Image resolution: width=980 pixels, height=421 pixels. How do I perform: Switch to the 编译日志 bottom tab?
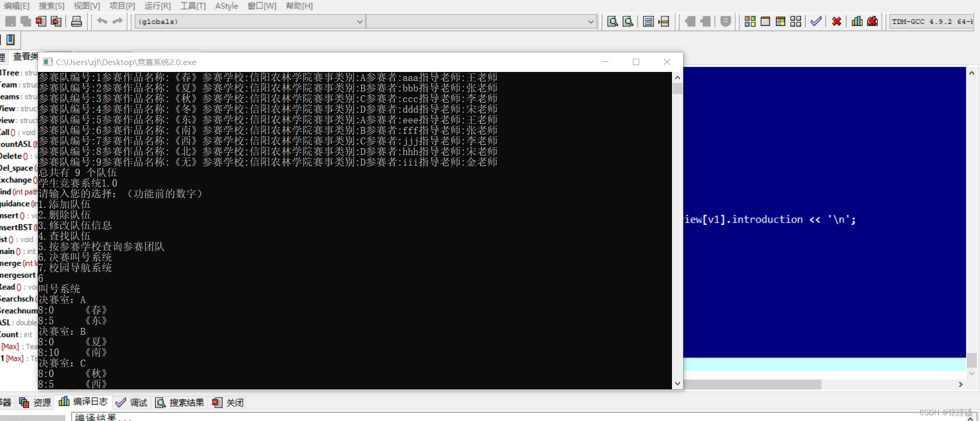(x=83, y=402)
